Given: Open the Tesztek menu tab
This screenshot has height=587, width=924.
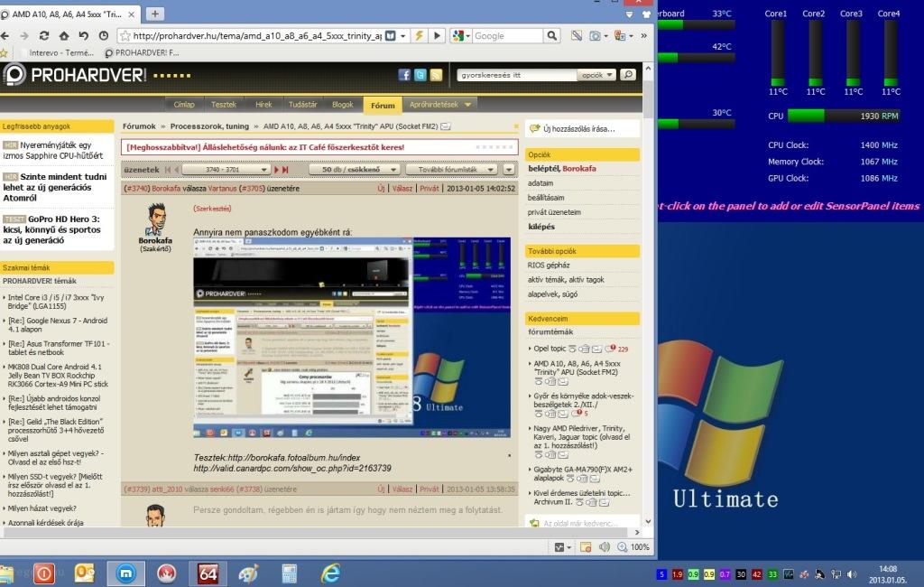Looking at the screenshot, I should [224, 105].
